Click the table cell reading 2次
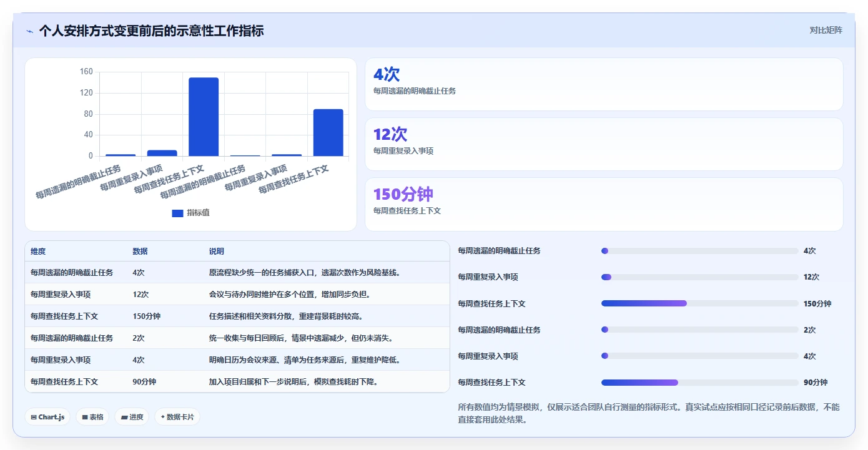The height and width of the screenshot is (450, 868). click(x=138, y=338)
